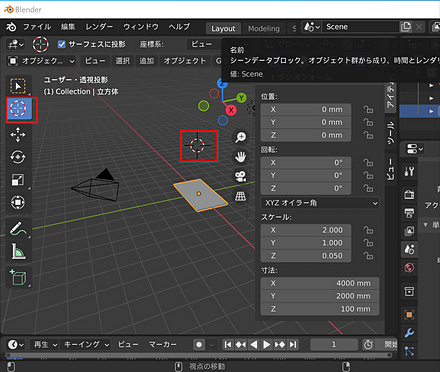440x372 pixels.
Task: Open the scene browse icon dropdown
Action: click(x=312, y=27)
